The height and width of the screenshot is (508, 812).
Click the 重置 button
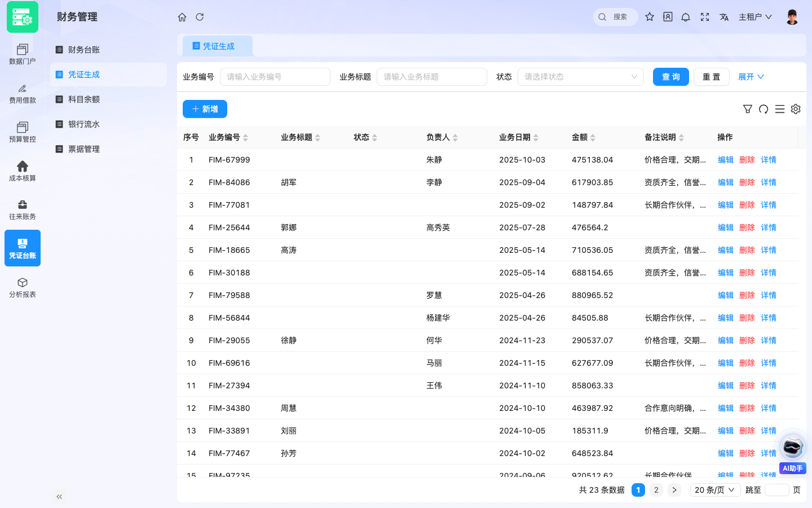point(712,77)
